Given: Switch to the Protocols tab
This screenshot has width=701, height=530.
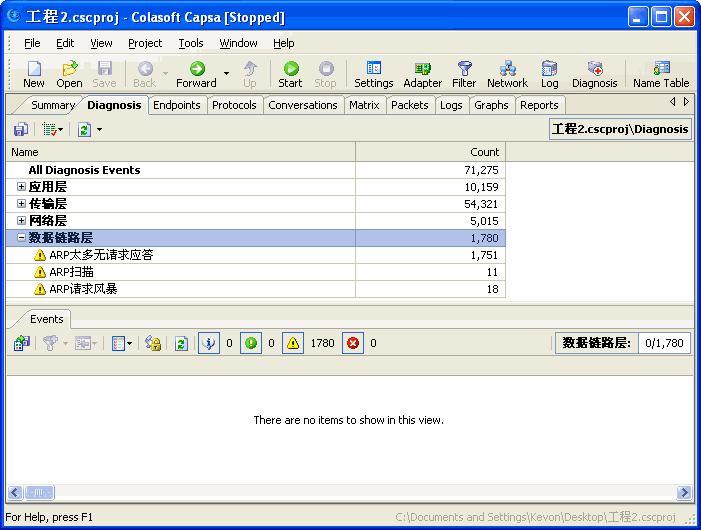Looking at the screenshot, I should [234, 105].
